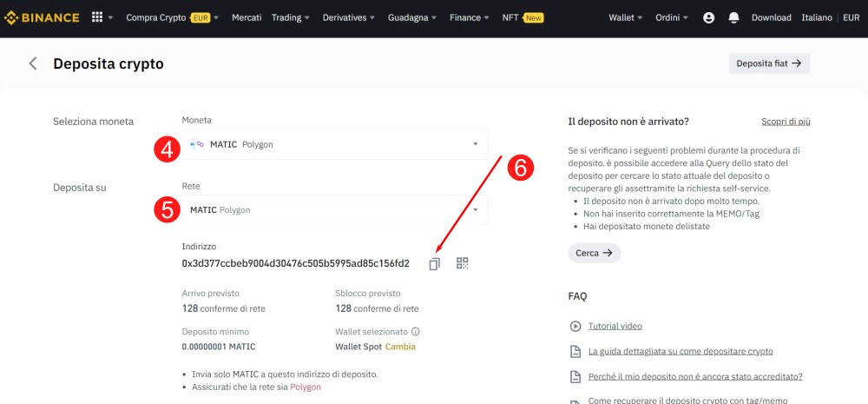Open the user profile account icon
Viewport: 868px width, 404px height.
708,17
